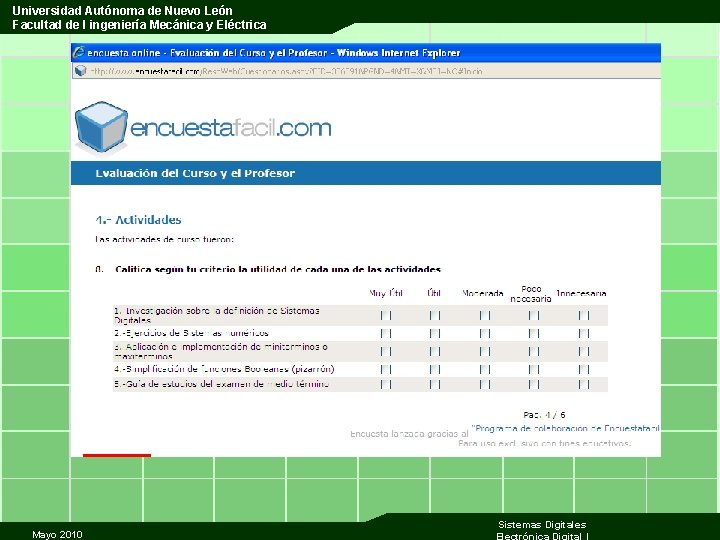Screen dimensions: 720x540
Task: Click the browser address bar URL
Action: click(286, 71)
